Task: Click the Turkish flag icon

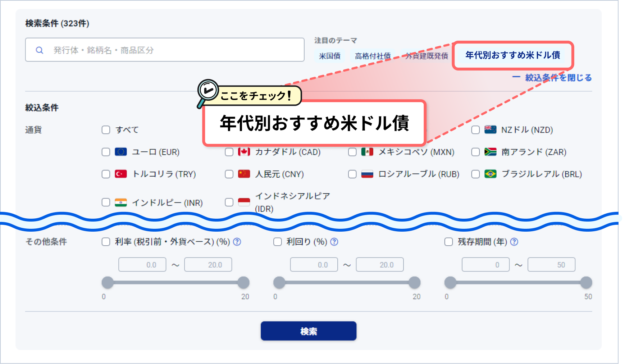Action: pyautogui.click(x=121, y=174)
